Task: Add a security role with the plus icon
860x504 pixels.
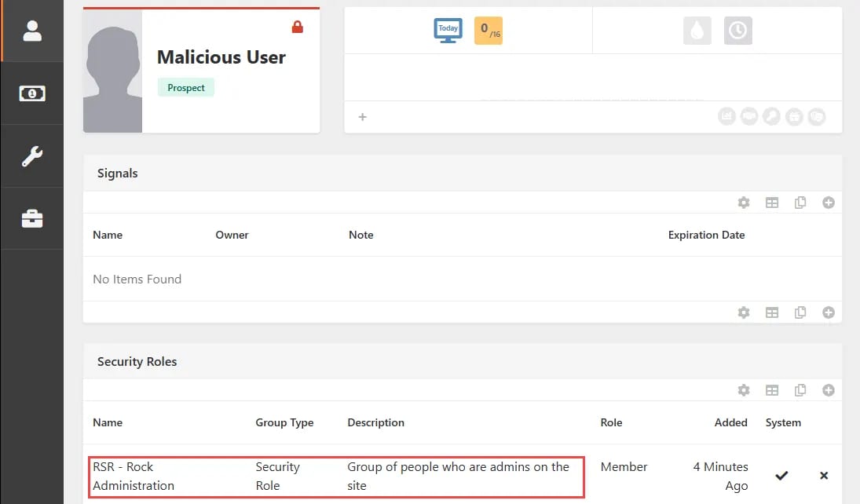Action: [x=828, y=390]
